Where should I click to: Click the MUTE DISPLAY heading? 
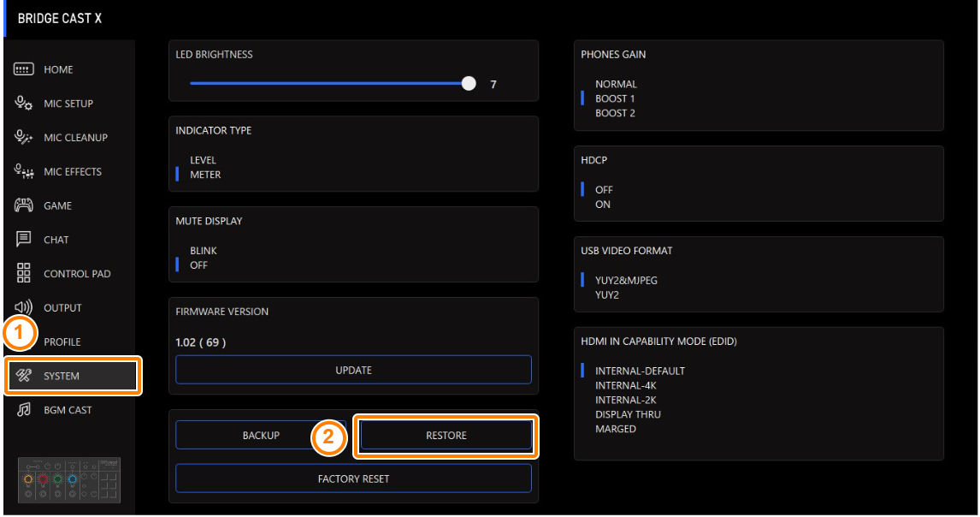coord(209,221)
